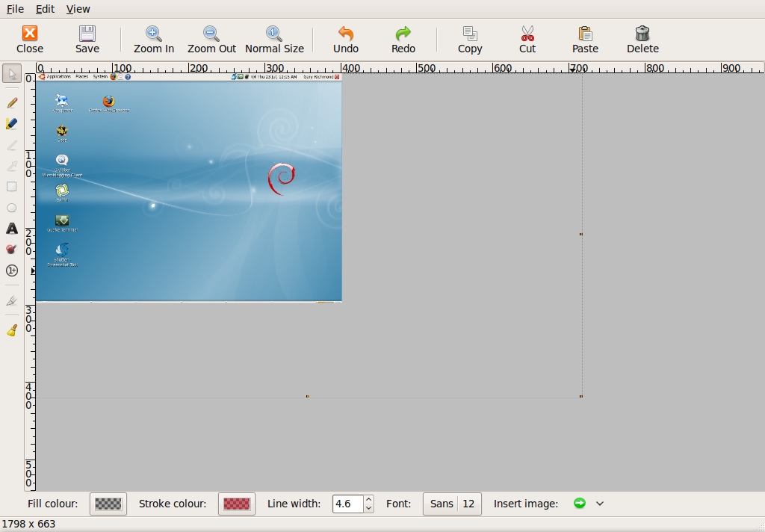
Task: Click the clear-all broom icon
Action: point(12,330)
